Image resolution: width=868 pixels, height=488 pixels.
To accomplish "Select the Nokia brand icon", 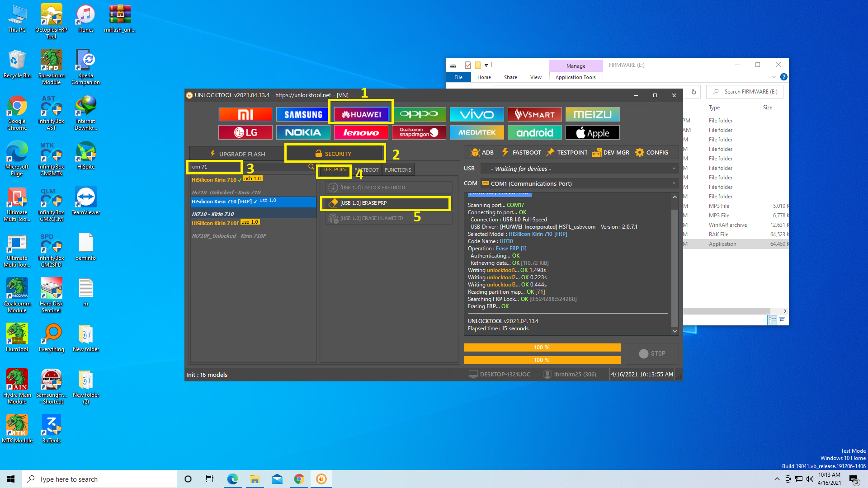I will 303,132.
